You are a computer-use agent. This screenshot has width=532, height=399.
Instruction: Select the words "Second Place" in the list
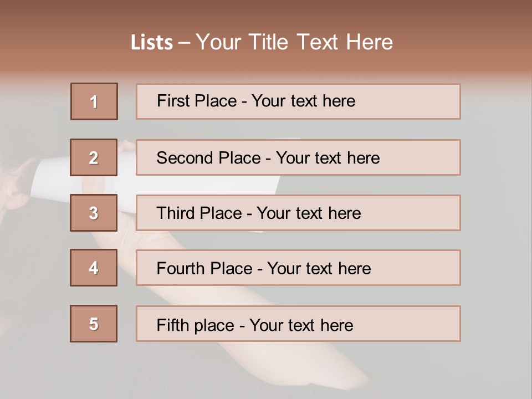[x=208, y=158]
